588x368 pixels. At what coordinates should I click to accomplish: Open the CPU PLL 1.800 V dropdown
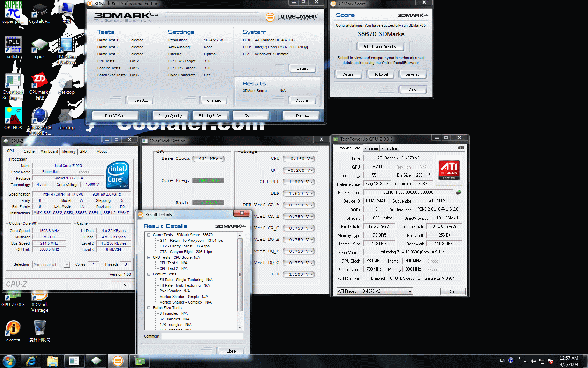click(x=299, y=182)
